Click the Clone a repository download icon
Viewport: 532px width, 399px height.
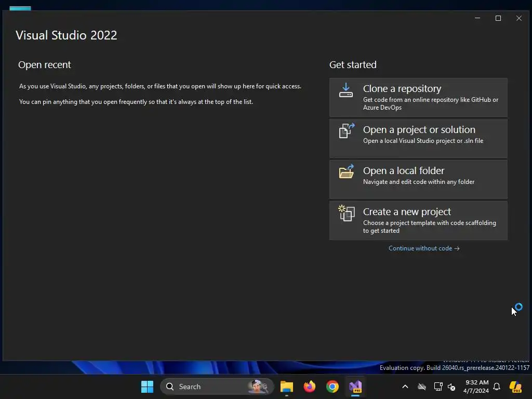pos(345,90)
